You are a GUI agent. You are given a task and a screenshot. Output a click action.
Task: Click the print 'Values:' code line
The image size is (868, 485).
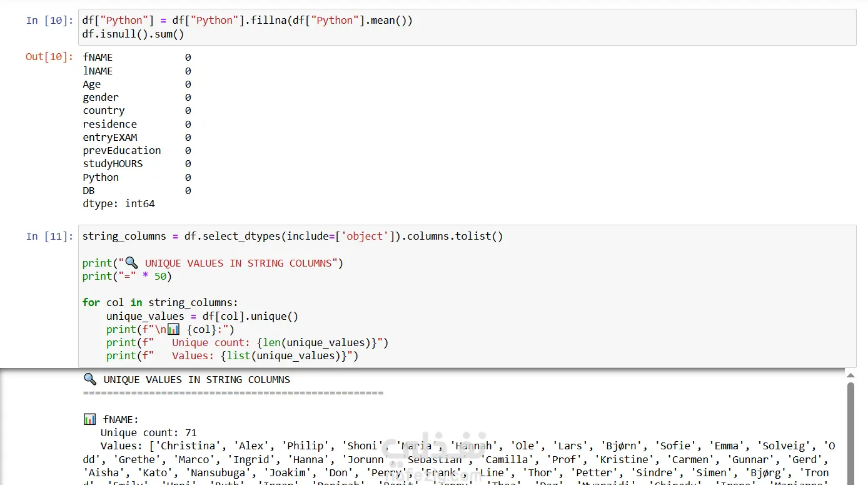tap(232, 356)
